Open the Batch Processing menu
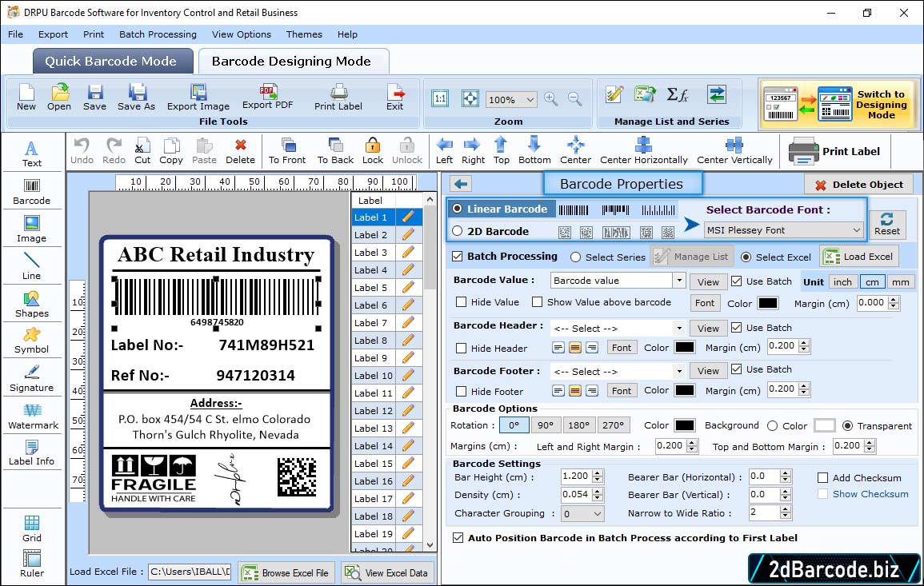 coord(158,34)
